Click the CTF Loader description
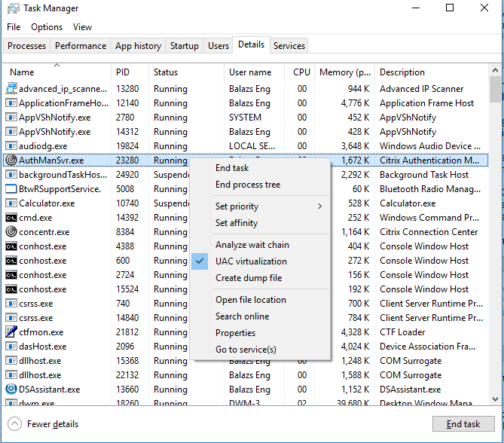Viewport: 504px width, 443px height. tap(402, 332)
